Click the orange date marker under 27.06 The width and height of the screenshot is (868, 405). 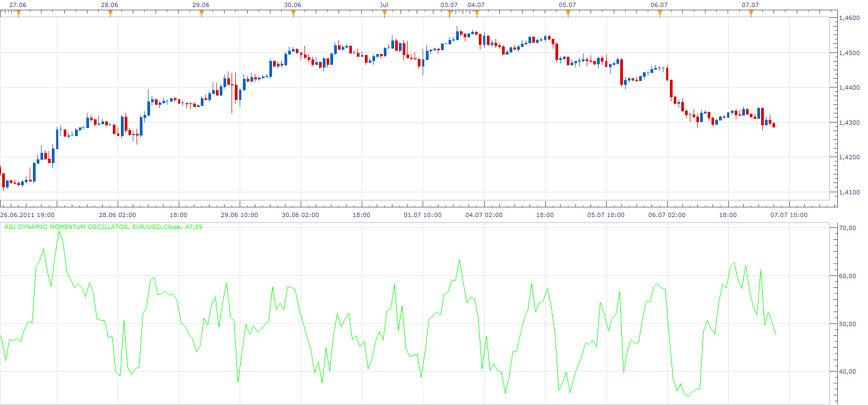[18, 13]
